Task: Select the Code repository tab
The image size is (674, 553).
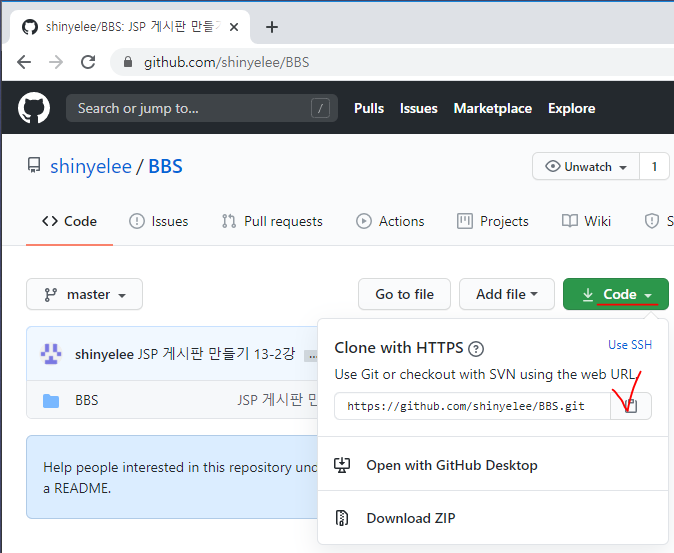Action: [69, 221]
